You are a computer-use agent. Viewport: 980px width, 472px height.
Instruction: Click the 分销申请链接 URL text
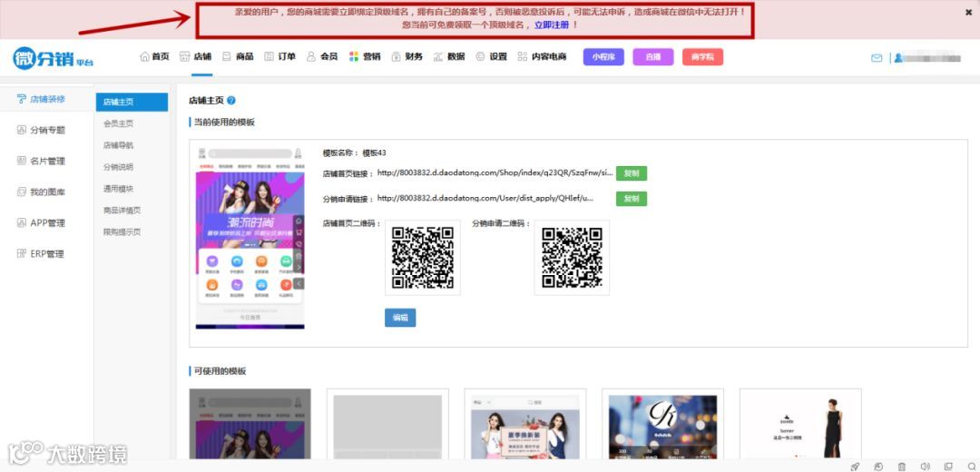point(485,199)
